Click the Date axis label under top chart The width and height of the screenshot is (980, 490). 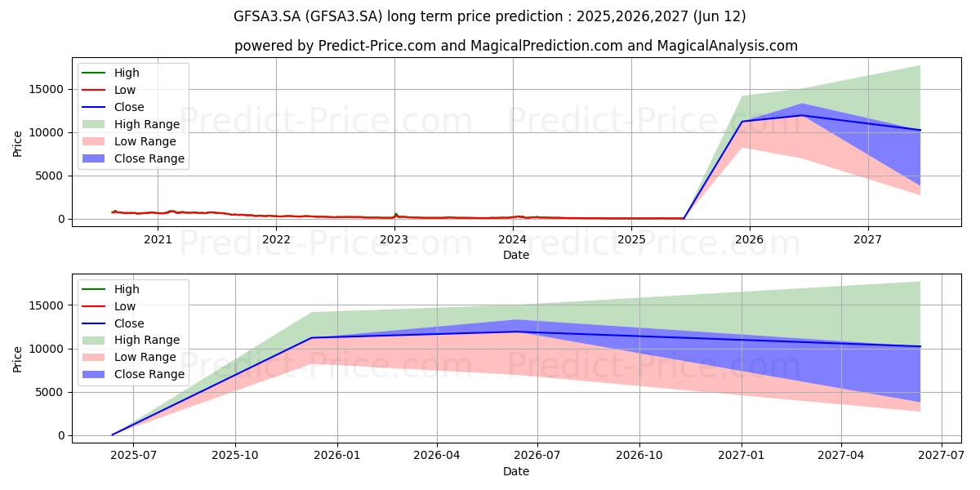tap(516, 255)
